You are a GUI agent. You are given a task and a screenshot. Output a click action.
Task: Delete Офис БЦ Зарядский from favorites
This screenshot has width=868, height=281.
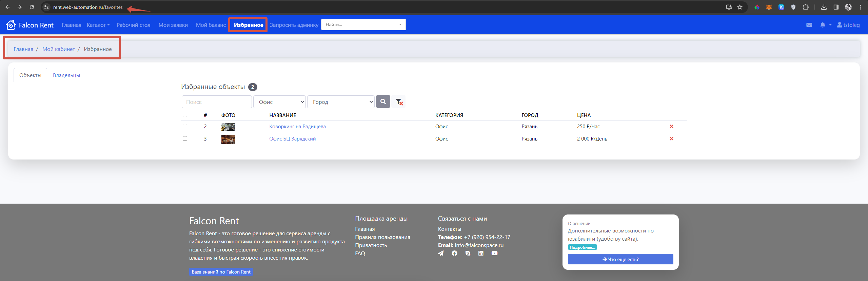[671, 139]
